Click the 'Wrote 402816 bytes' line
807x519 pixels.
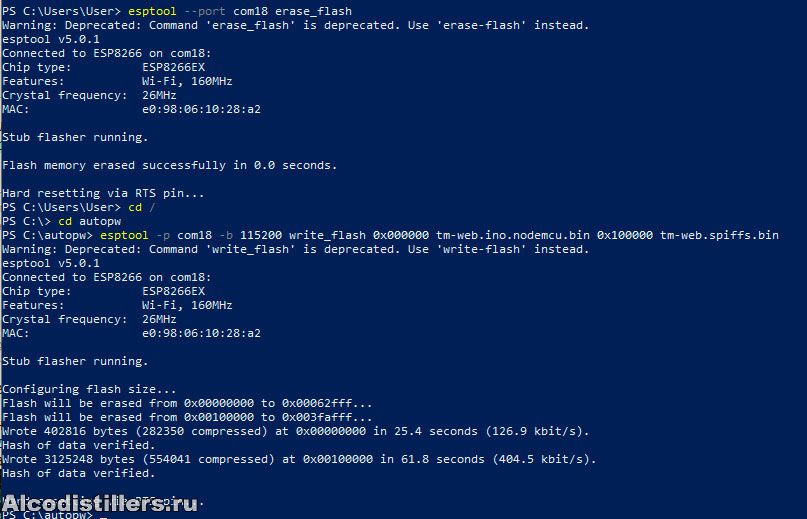coord(295,431)
